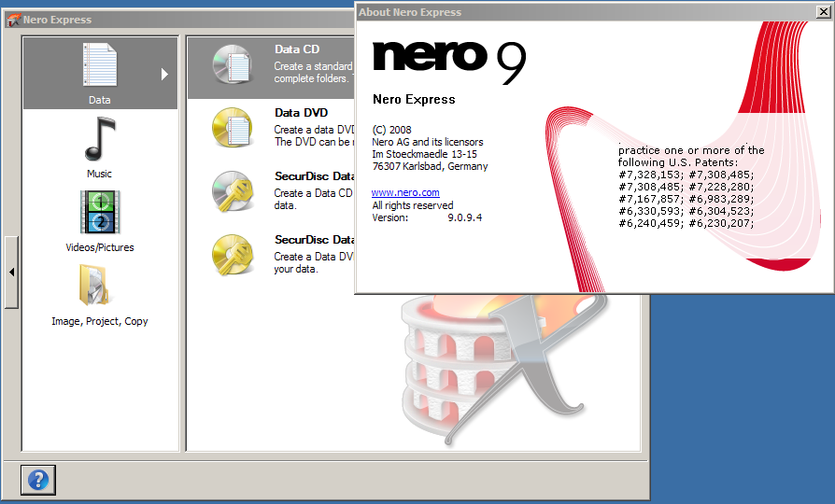The image size is (835, 504).
Task: Open the www.nero.com link
Action: point(405,192)
